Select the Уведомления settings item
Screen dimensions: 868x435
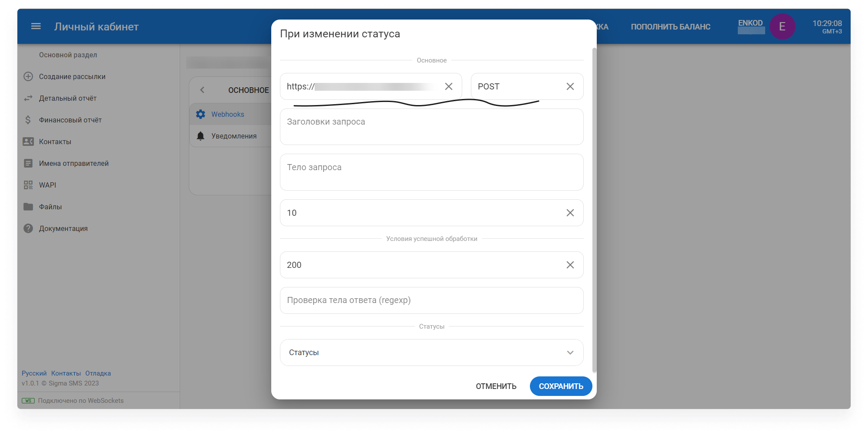230,136
